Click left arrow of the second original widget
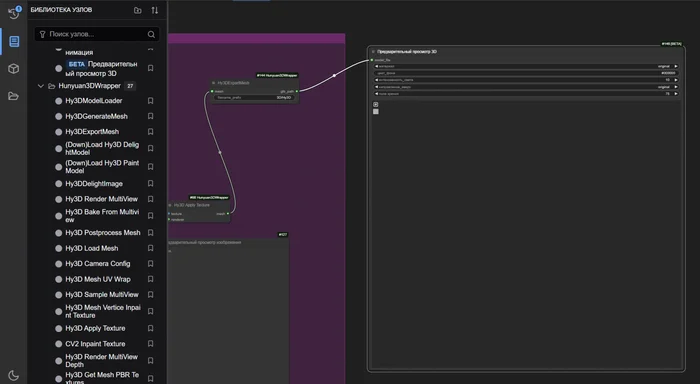Viewport: 700px width, 384px height. (x=376, y=87)
